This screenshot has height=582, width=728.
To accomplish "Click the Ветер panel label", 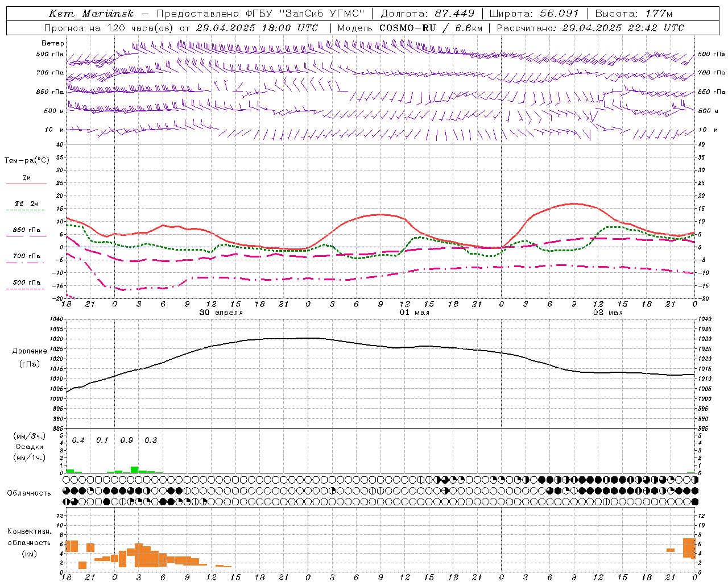I will coord(52,43).
